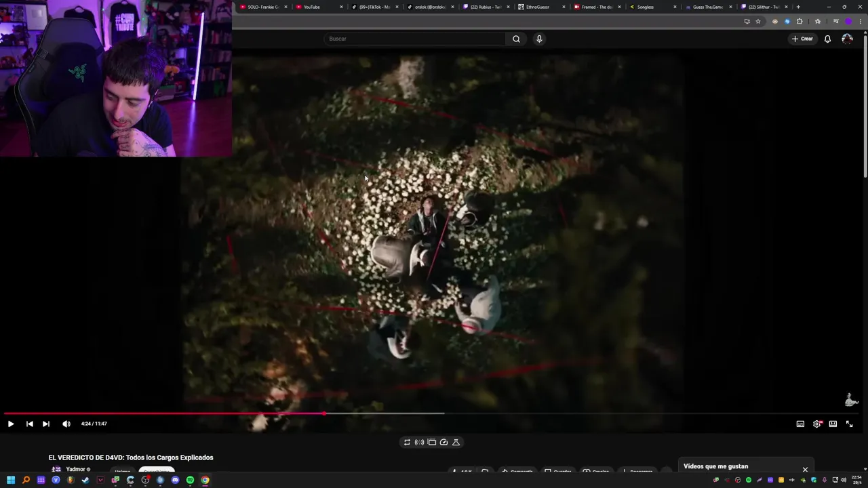
Task: Toggle subtitles icon in player controls
Action: (x=800, y=424)
